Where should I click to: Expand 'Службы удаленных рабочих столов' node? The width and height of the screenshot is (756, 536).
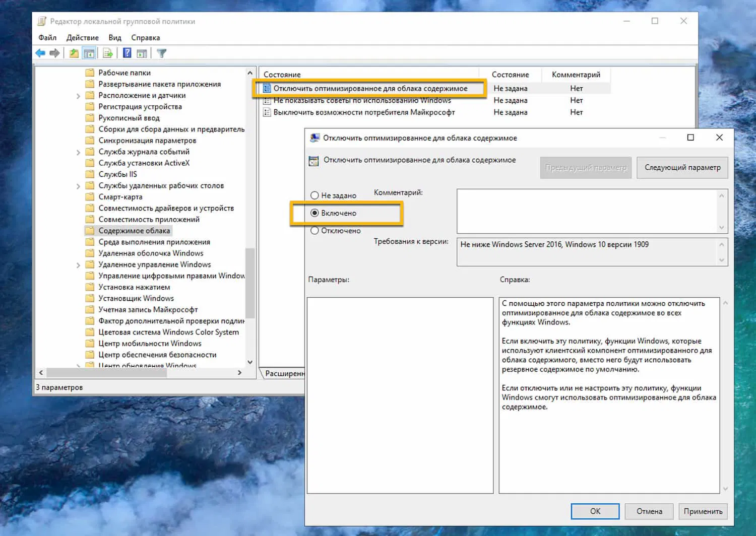pos(78,186)
